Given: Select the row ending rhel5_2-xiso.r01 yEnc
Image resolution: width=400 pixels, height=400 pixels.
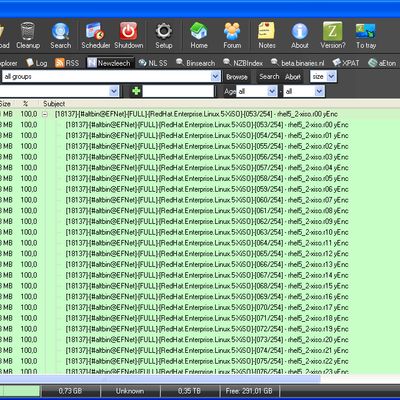Looking at the screenshot, I should pos(200,136).
